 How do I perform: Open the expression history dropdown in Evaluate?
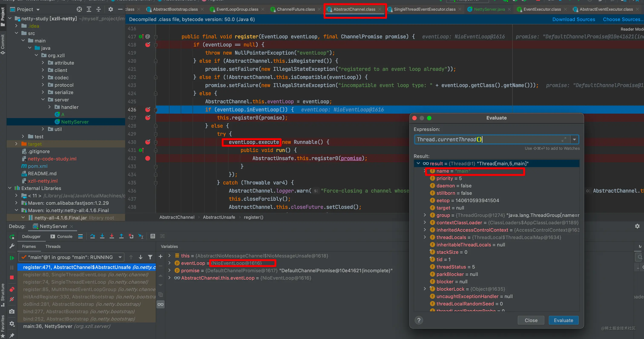tap(574, 139)
